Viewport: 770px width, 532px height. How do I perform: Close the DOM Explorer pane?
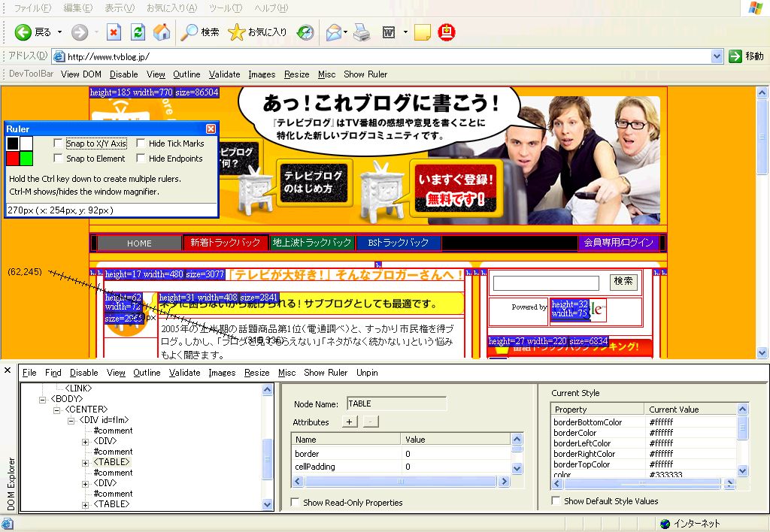(x=8, y=370)
